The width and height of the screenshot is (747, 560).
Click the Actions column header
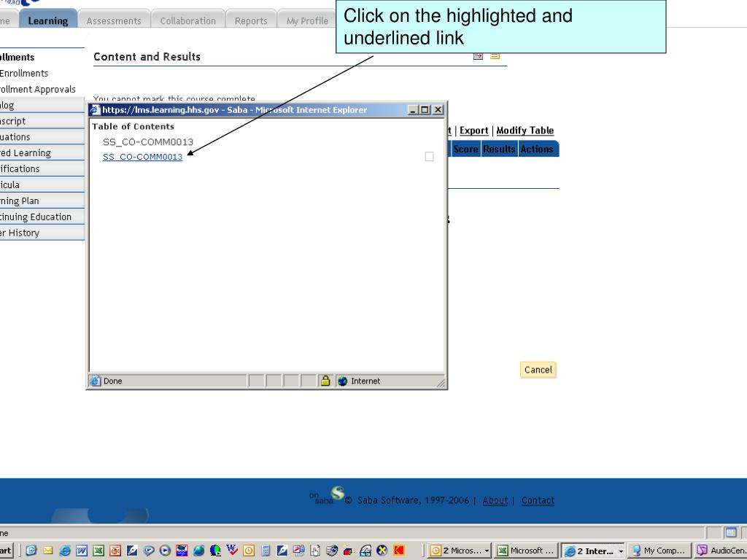coord(537,149)
